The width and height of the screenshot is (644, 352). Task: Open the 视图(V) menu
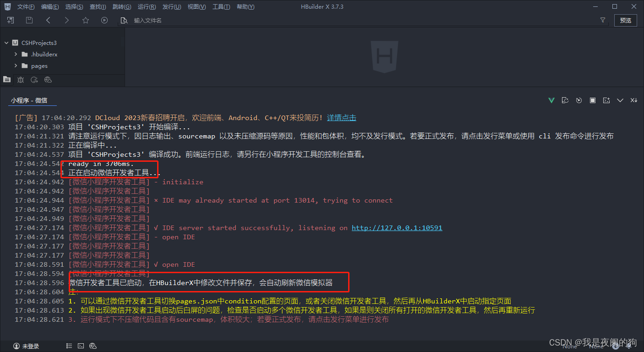pos(196,7)
